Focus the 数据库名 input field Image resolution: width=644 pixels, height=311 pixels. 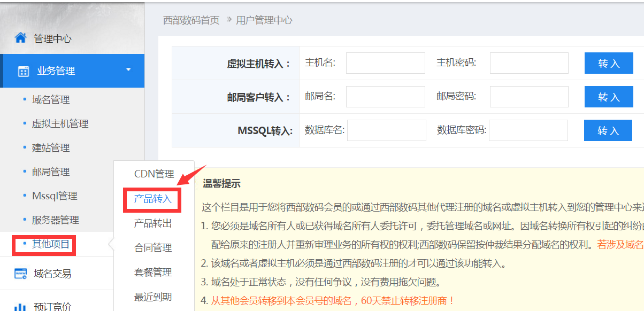386,130
